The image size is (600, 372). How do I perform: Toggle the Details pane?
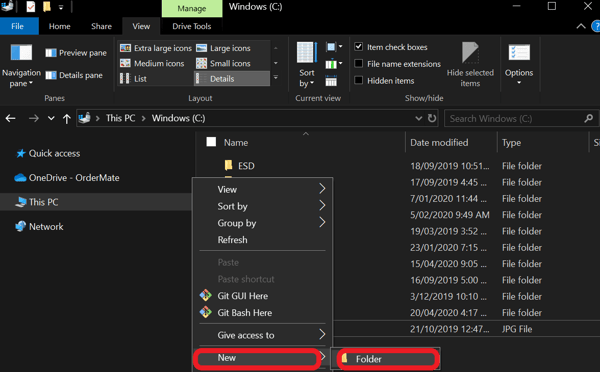point(74,75)
